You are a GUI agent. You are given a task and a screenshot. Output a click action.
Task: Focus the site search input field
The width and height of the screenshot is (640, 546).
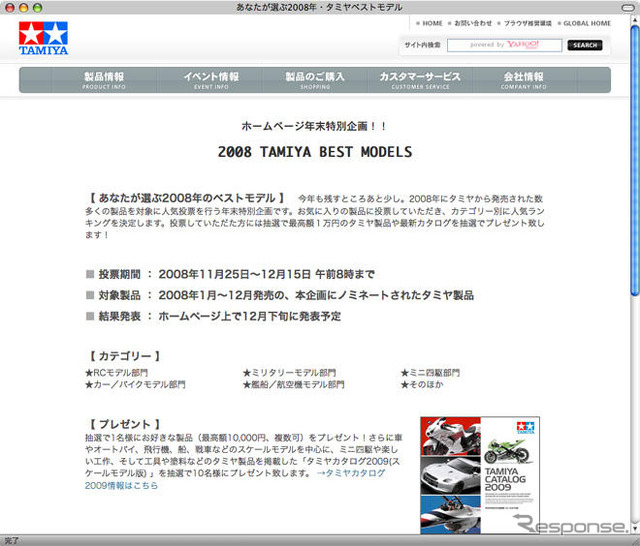click(504, 45)
